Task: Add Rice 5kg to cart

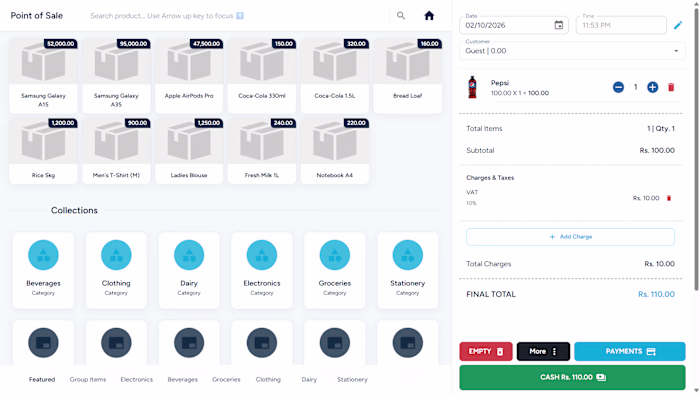Action: [43, 151]
